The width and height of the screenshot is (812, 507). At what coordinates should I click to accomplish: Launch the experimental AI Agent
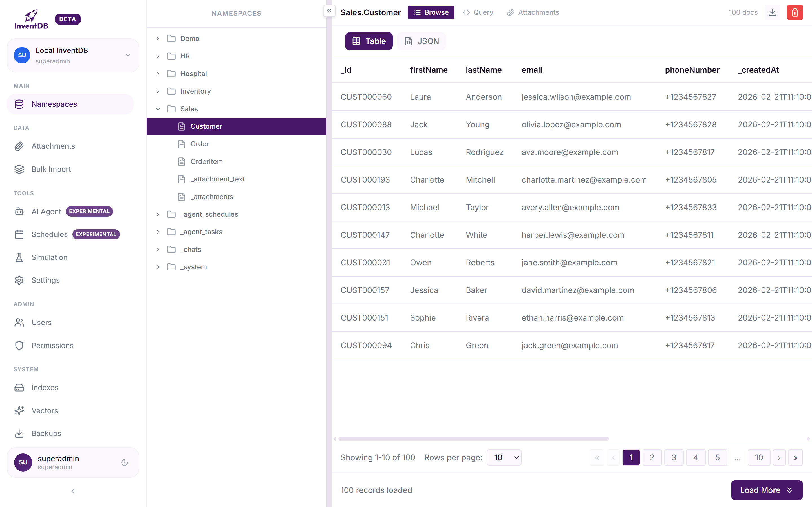point(46,211)
